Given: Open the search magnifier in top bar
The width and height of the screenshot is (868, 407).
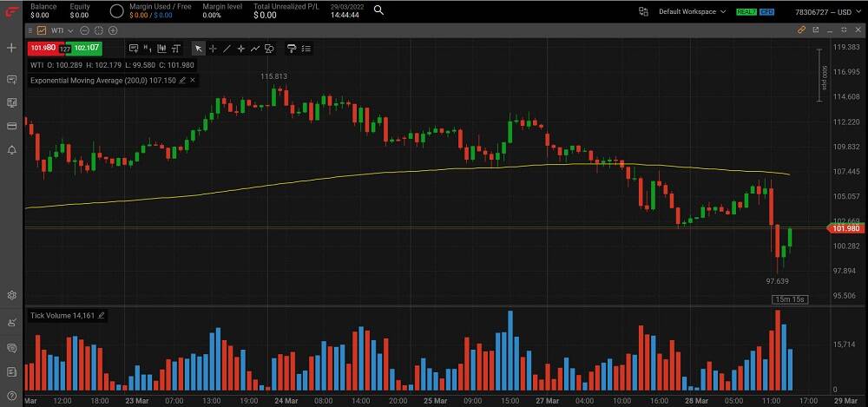Looking at the screenshot, I should [x=378, y=11].
